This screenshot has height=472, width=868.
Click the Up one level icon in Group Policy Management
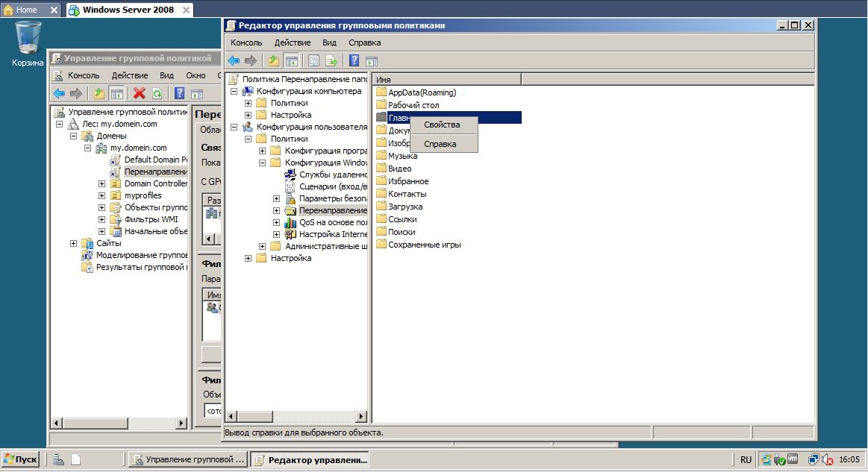(99, 93)
